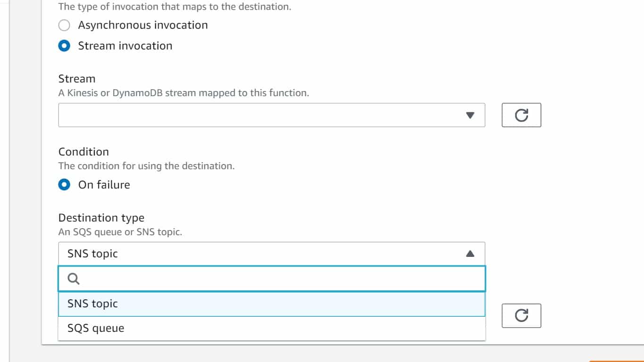Click the 'Asynchronous invocation' label text
Viewport: 644px width, 362px height.
coord(143,25)
